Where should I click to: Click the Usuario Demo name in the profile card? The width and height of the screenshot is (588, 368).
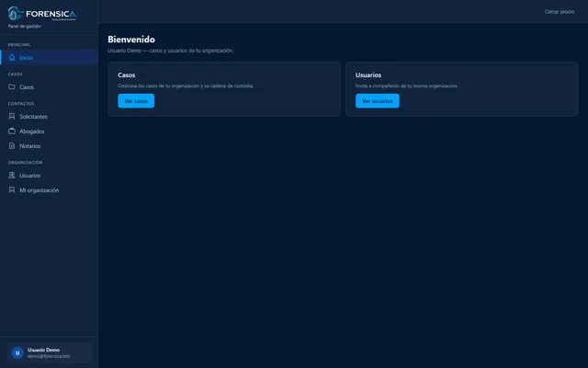[43, 350]
